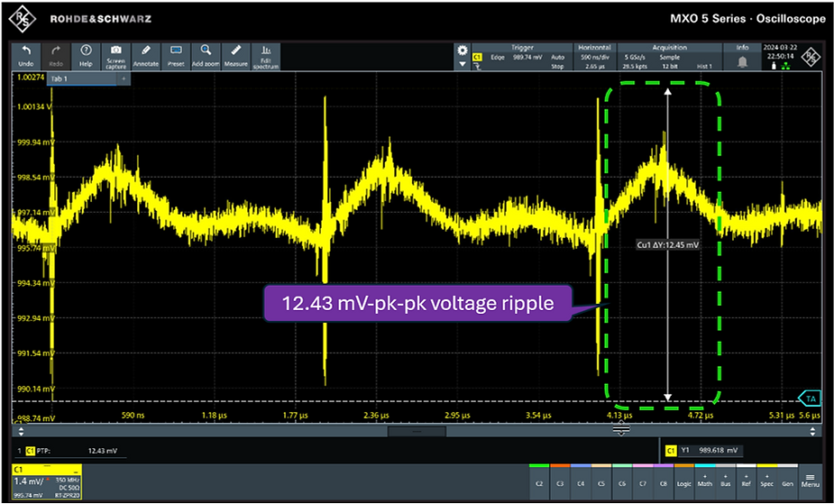Enable channel C3

[560, 481]
